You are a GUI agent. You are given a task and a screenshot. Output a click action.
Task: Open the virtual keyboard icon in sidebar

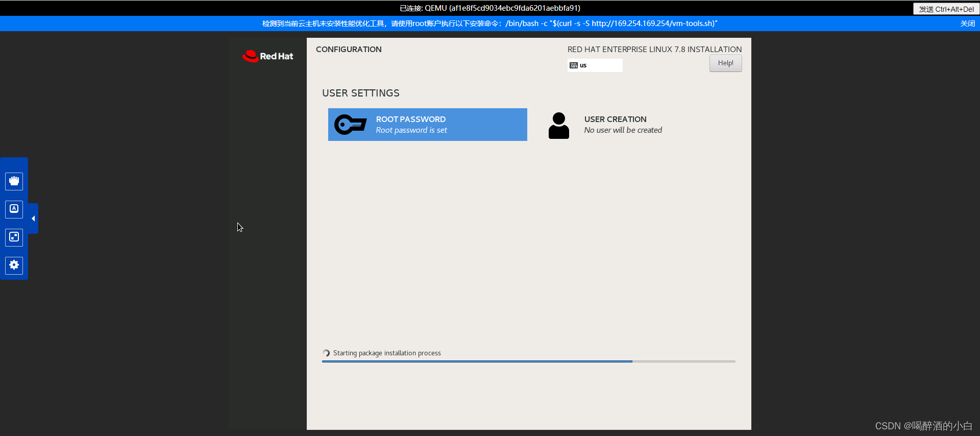14,209
